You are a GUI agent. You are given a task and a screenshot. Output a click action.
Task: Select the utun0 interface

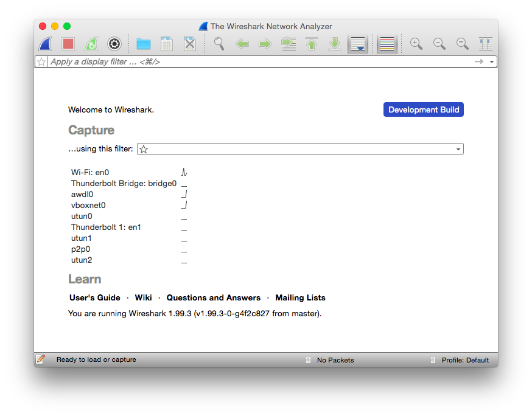click(x=82, y=217)
